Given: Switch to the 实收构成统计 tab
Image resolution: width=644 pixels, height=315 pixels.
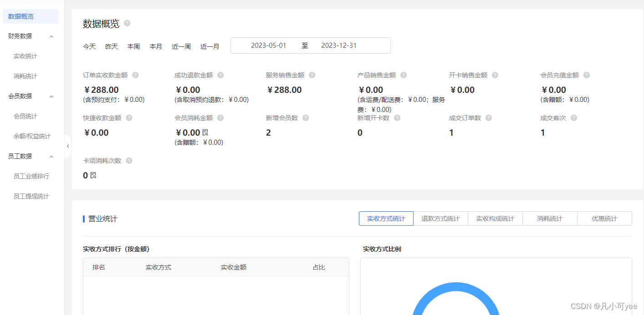Looking at the screenshot, I should (496, 218).
